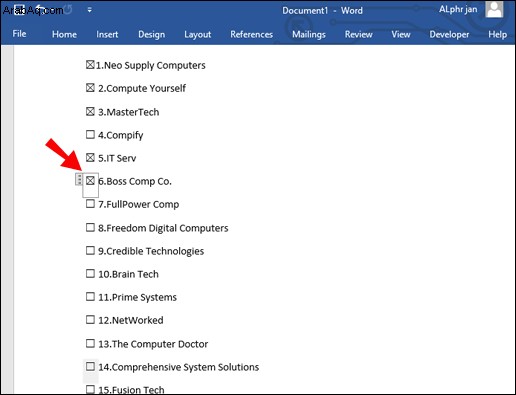Screen dimensions: 516x395
Task: Click the text '3.MasterTech'
Action: (129, 112)
